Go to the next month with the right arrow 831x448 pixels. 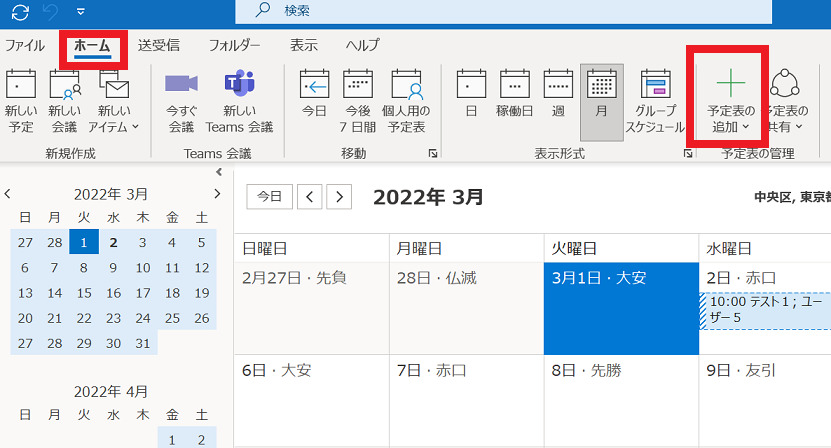[x=341, y=197]
